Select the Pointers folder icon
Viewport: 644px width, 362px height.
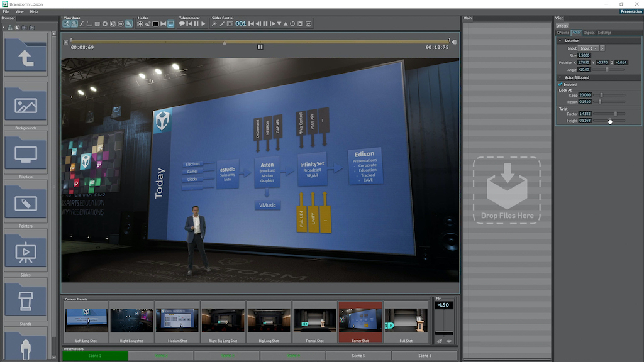pos(26,202)
